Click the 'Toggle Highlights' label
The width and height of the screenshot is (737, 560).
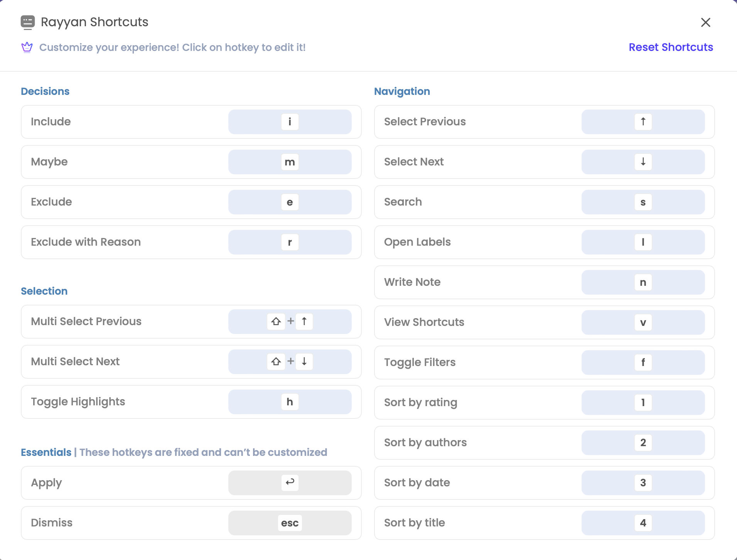[78, 402]
